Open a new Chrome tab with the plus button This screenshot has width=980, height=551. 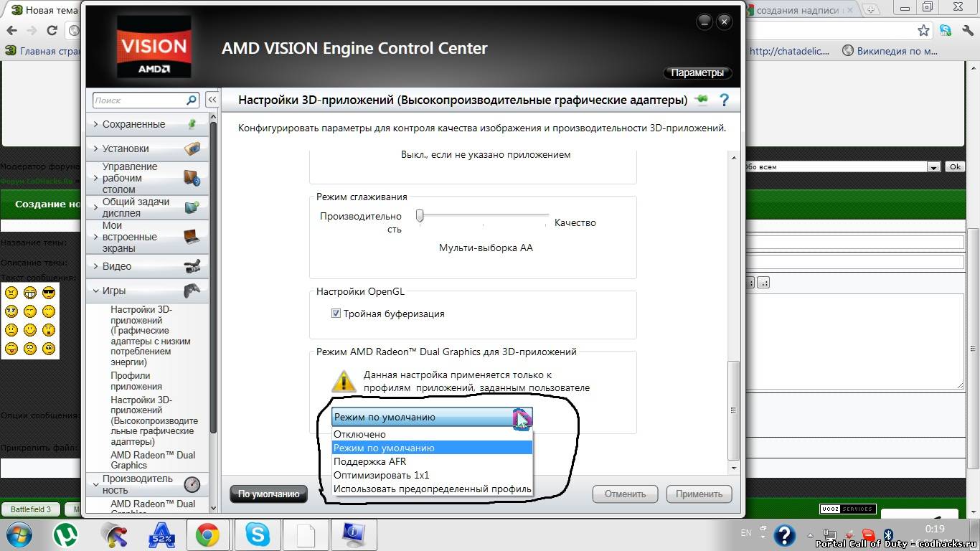click(x=871, y=9)
